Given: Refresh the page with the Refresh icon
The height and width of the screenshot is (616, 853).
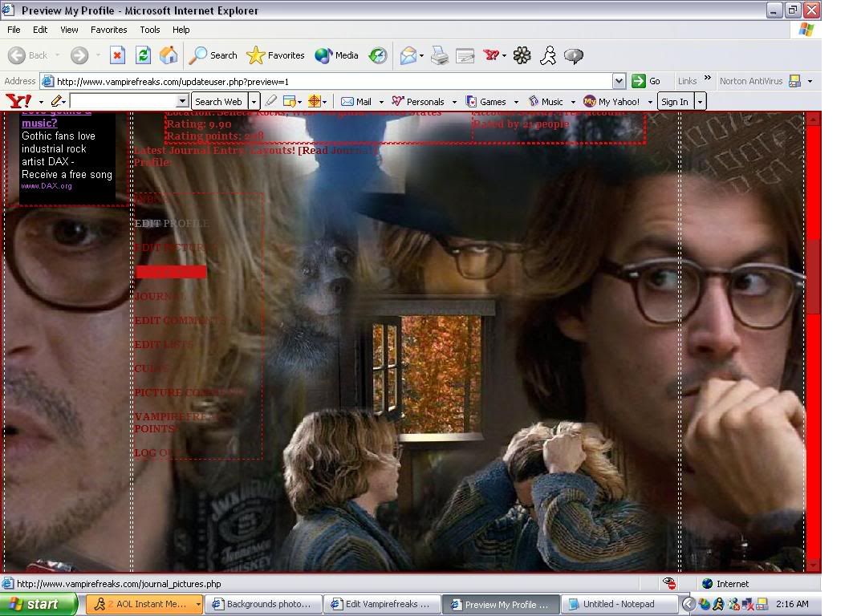Looking at the screenshot, I should coord(143,55).
